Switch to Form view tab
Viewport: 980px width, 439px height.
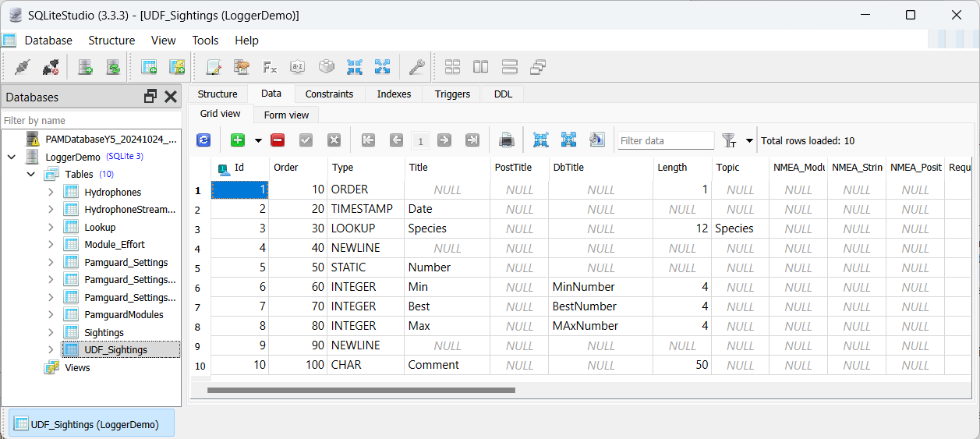pos(286,115)
